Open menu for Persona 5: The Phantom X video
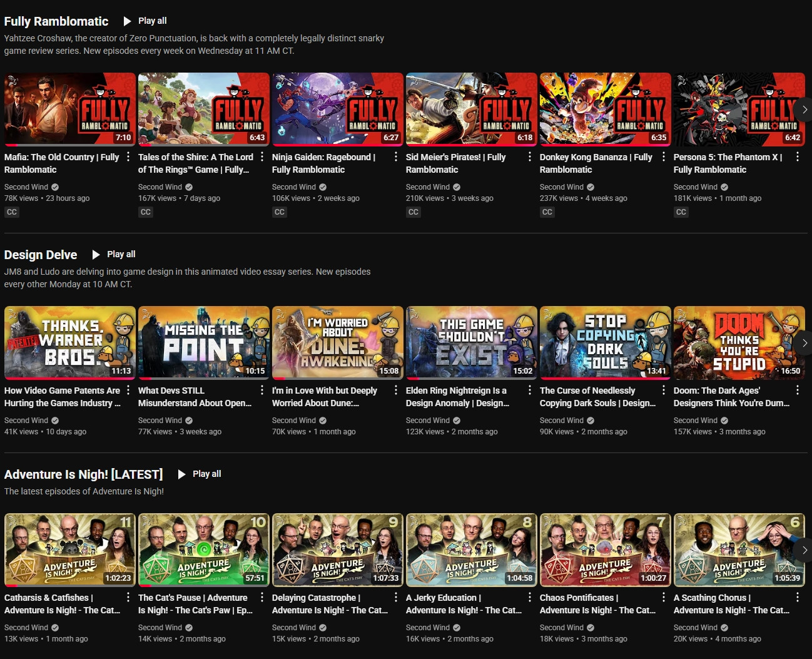 pyautogui.click(x=798, y=157)
